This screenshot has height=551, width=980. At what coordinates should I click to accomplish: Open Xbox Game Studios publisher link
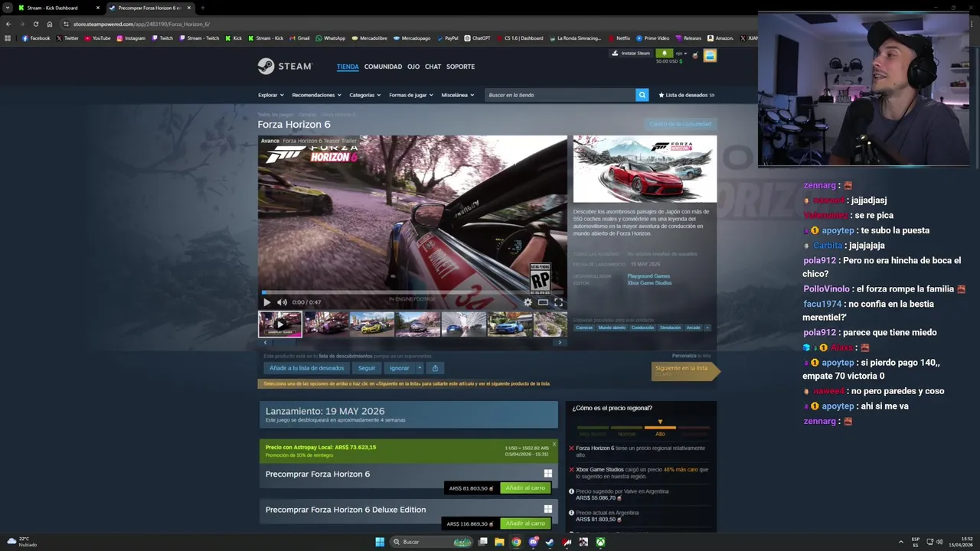pos(649,283)
